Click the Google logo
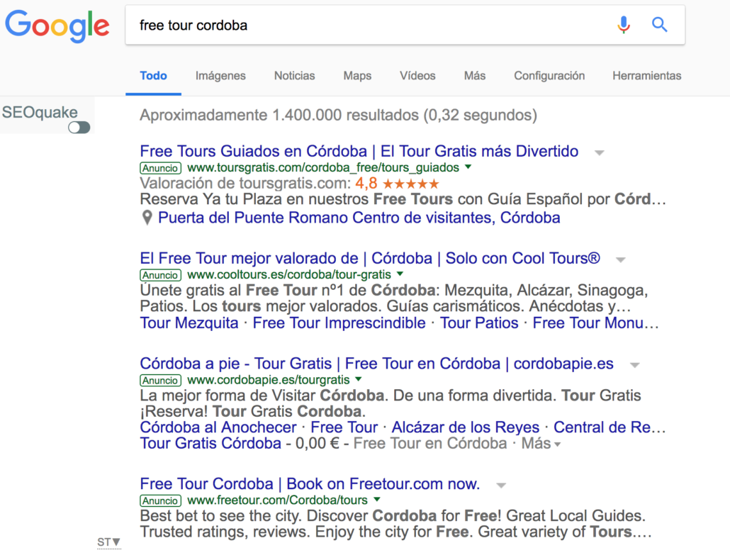The height and width of the screenshot is (560, 730). pos(57,26)
